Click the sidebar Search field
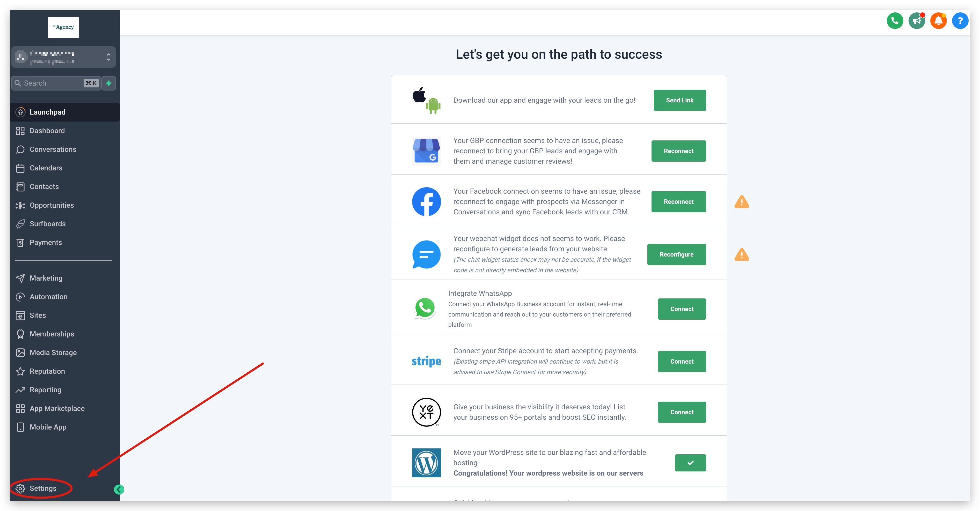 pyautogui.click(x=56, y=83)
